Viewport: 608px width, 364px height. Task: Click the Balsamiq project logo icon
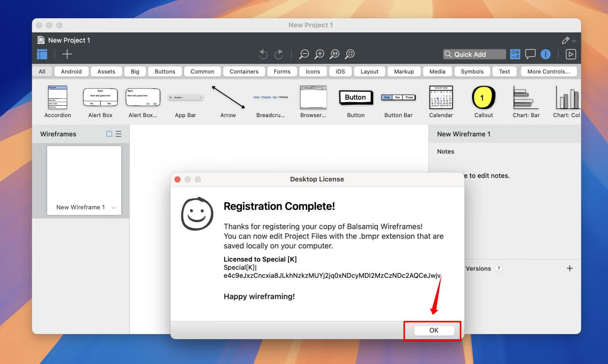pyautogui.click(x=41, y=40)
